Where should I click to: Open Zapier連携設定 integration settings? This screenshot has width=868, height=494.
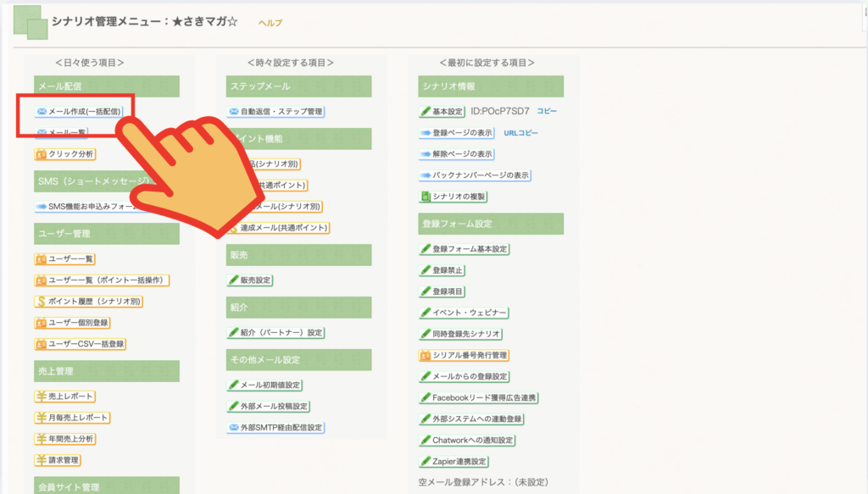[453, 462]
